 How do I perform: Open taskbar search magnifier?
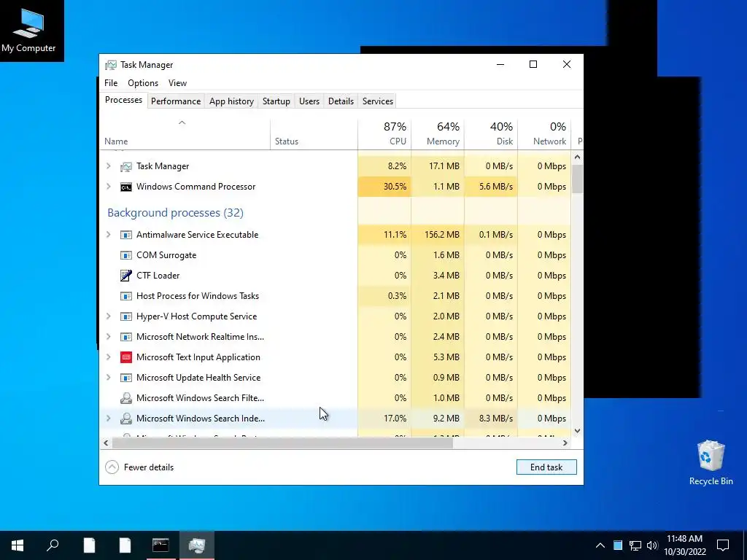tap(53, 545)
